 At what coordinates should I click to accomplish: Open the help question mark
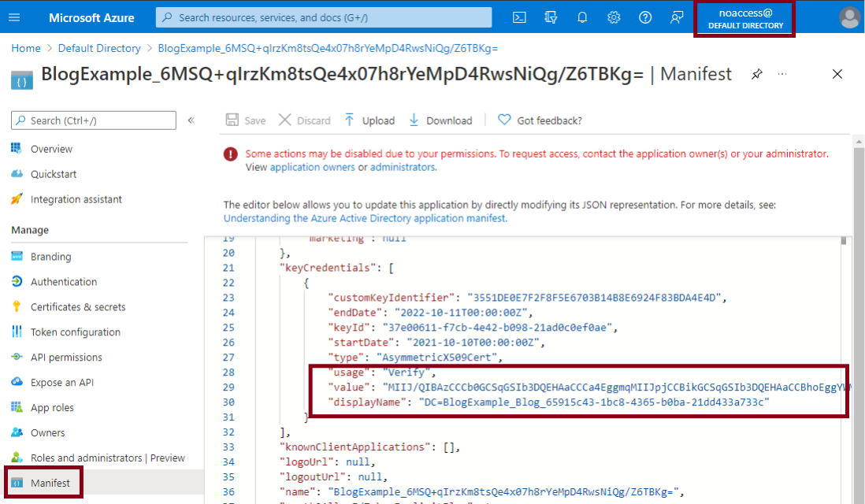645,17
